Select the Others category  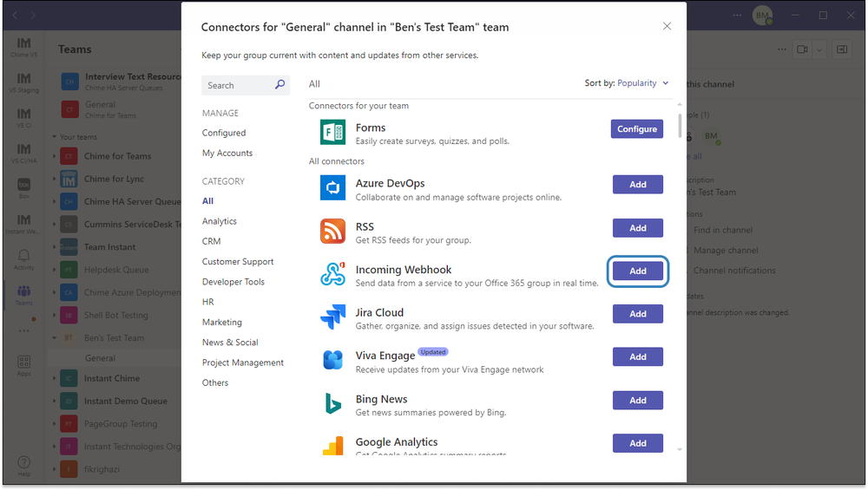tap(214, 382)
